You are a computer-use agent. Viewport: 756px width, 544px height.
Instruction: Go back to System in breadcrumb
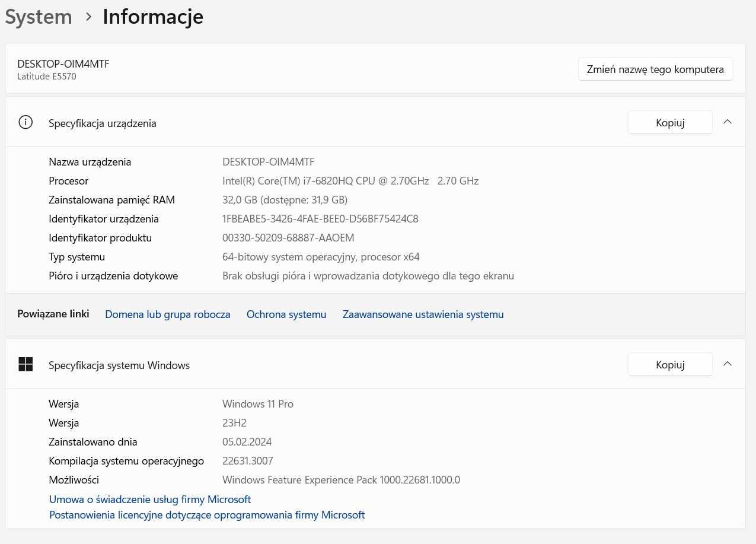tap(39, 17)
